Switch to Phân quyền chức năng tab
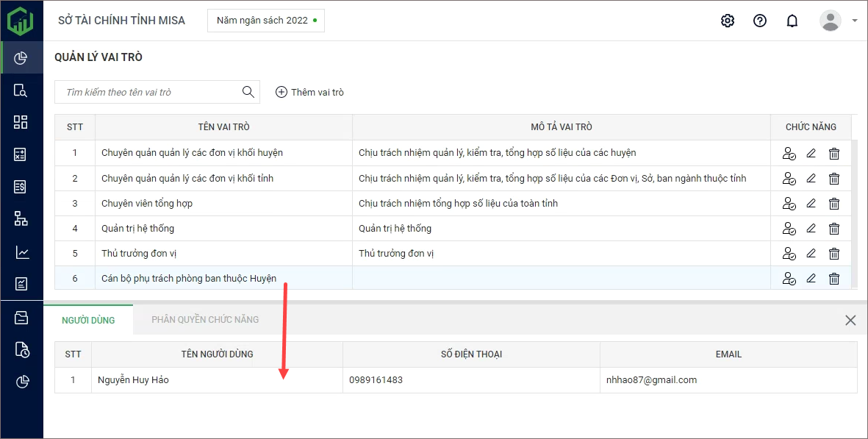The height and width of the screenshot is (439, 868). point(205,320)
